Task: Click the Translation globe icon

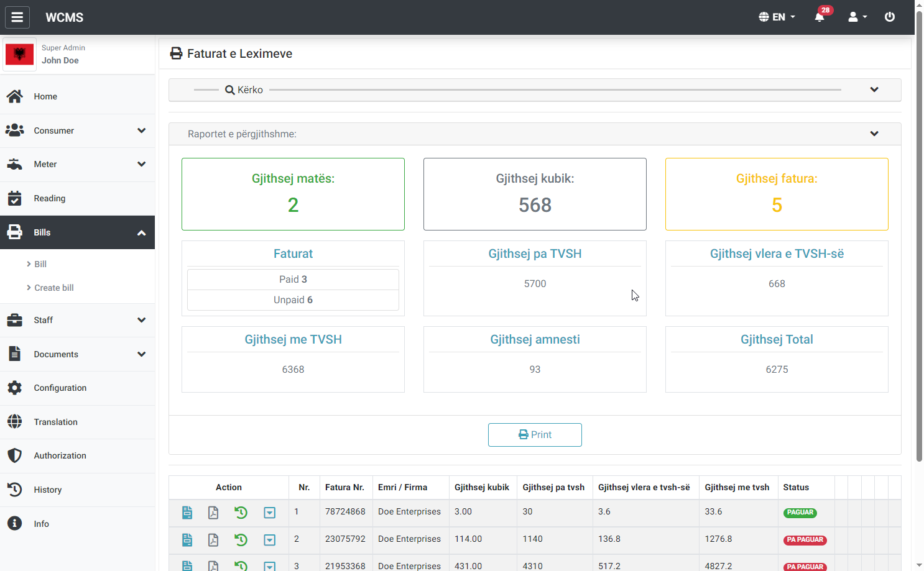Action: pos(14,421)
